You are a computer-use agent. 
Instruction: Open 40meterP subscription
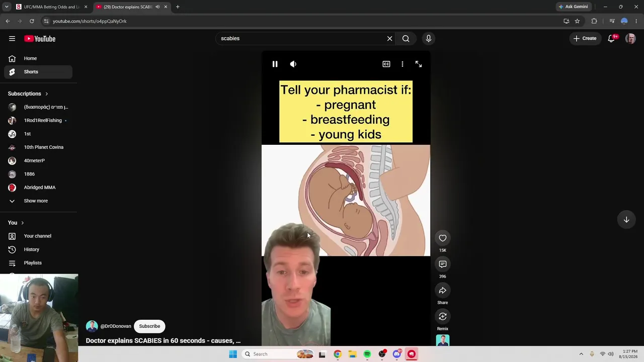click(x=38, y=161)
